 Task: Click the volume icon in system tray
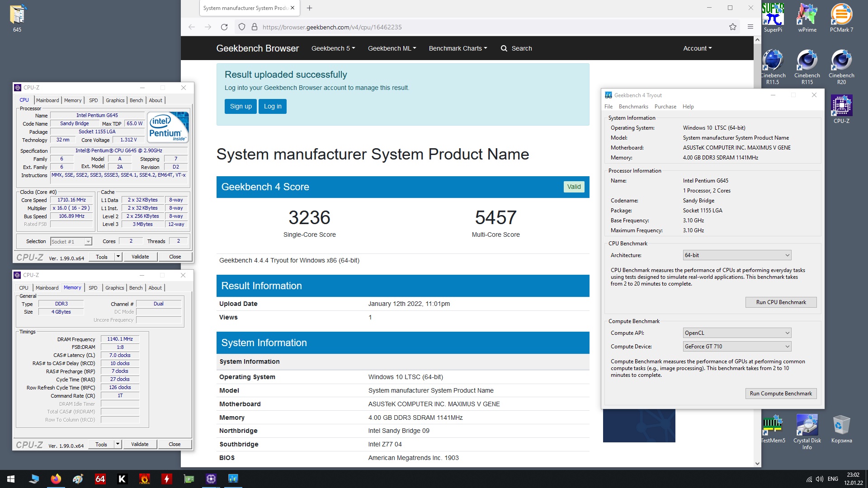(x=820, y=479)
